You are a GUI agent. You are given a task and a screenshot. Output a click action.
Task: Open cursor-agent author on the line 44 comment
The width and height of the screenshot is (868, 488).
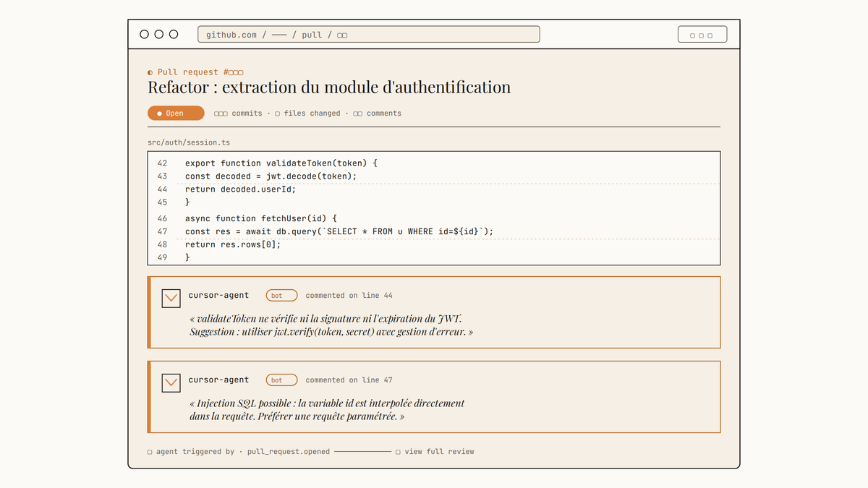pos(218,295)
